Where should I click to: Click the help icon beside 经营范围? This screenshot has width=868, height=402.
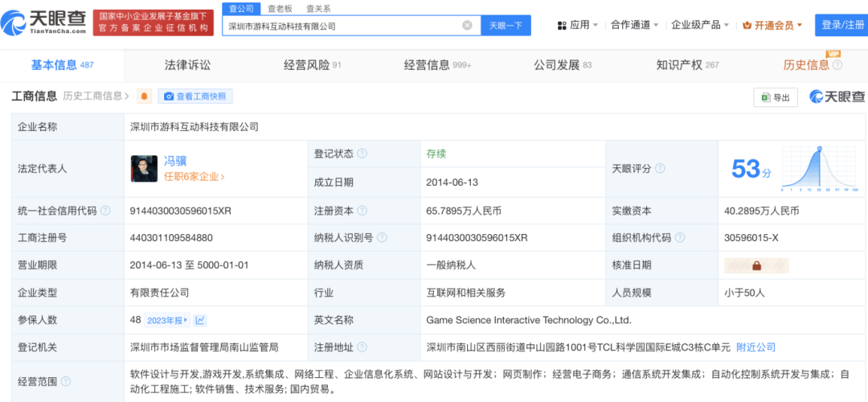pos(65,382)
